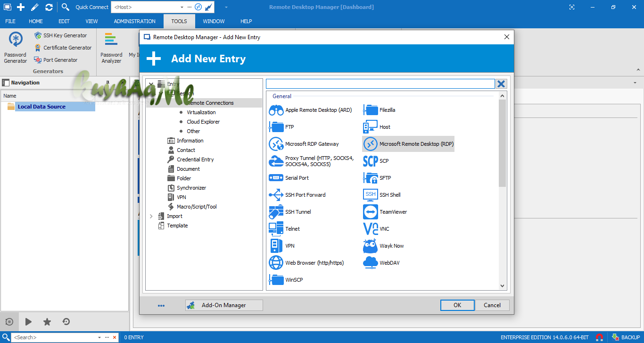Choose the SSH Tunnel entry
Screen dimensions: 644x343
pyautogui.click(x=290, y=212)
